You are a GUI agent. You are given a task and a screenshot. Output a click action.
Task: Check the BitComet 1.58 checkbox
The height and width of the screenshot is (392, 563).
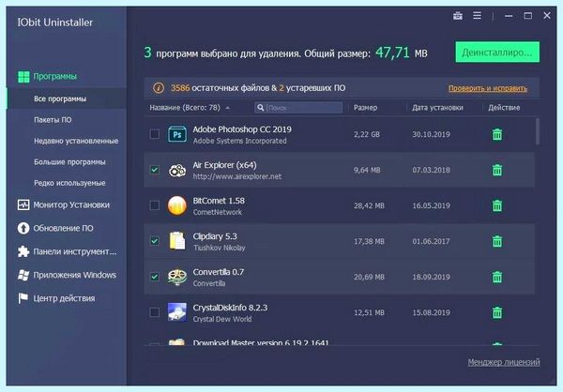coord(155,205)
